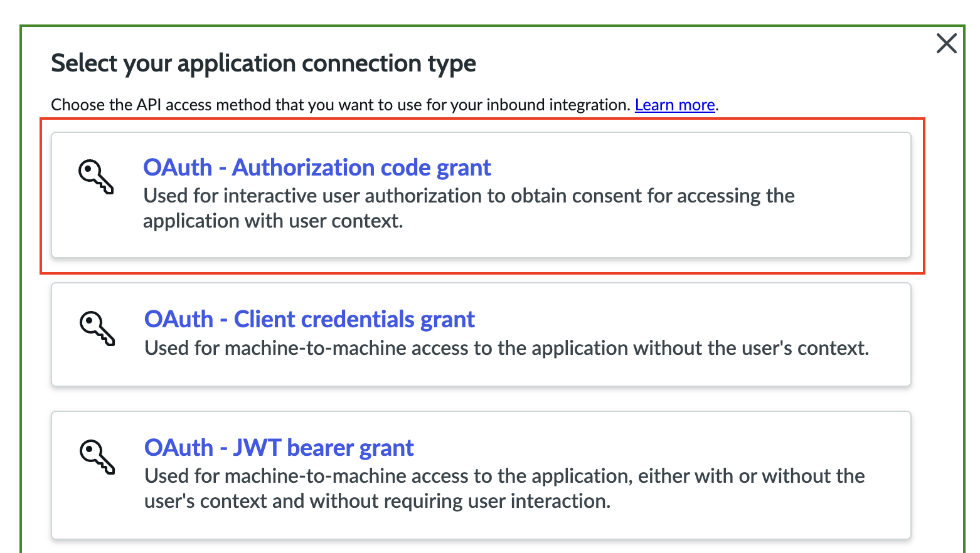The image size is (980, 553).
Task: Select OAuth - Client credentials grant title
Action: (309, 319)
